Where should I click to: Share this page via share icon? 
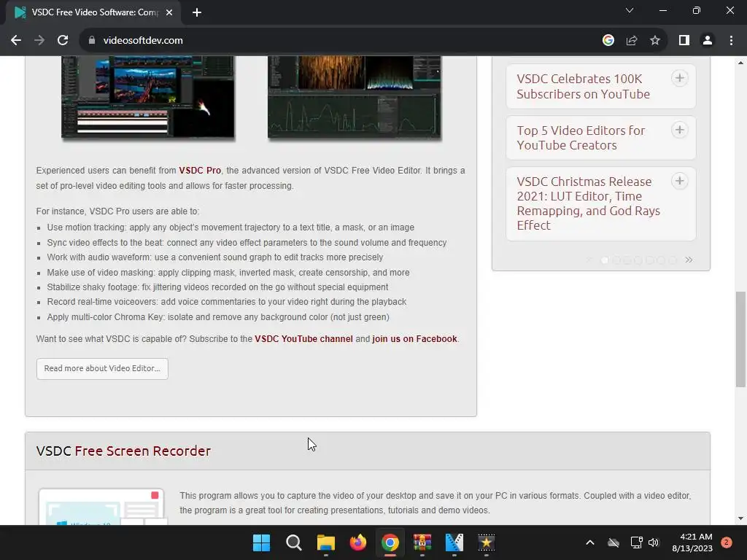tap(632, 41)
